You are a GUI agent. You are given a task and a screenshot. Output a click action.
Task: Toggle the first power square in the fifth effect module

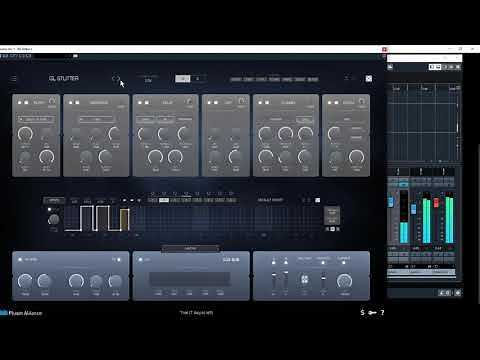260,102
